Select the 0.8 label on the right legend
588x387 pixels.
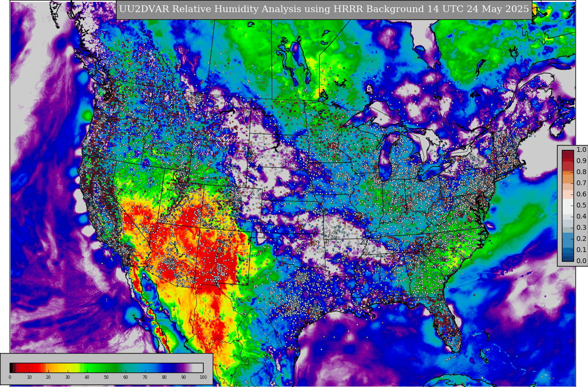tap(581, 172)
